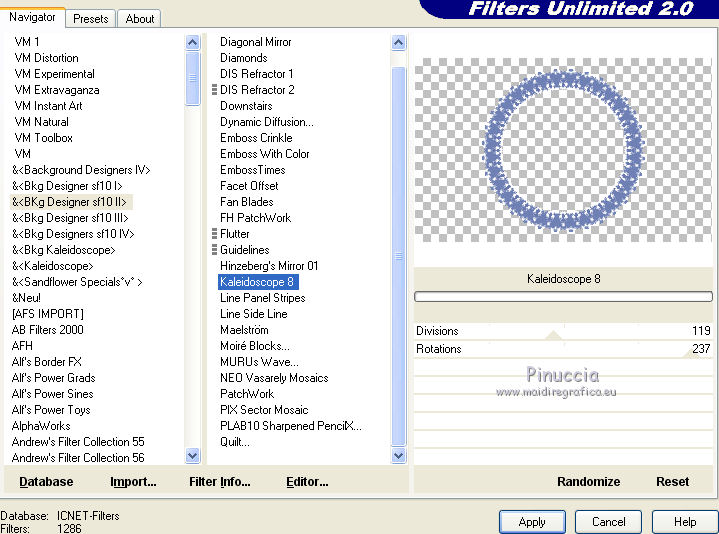Select &<Bkg Kaleidoscope> category

(64, 250)
